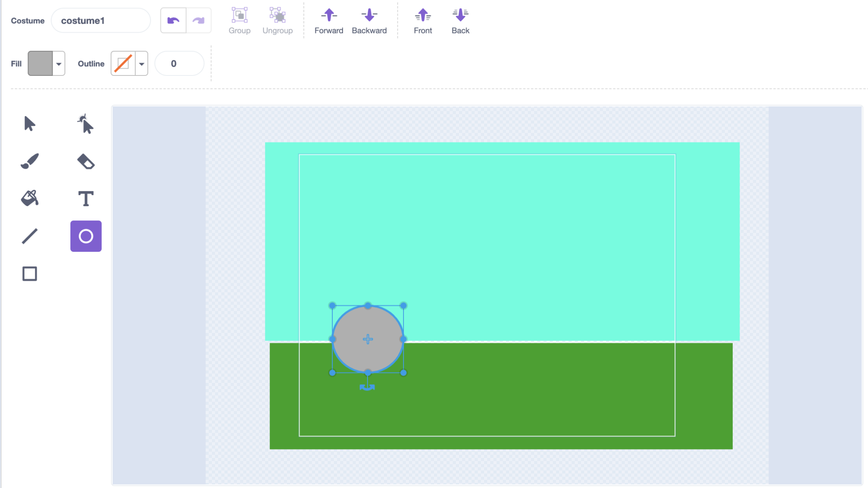Choose the Reshape tool
Viewport: 868px width, 488px height.
click(x=86, y=124)
